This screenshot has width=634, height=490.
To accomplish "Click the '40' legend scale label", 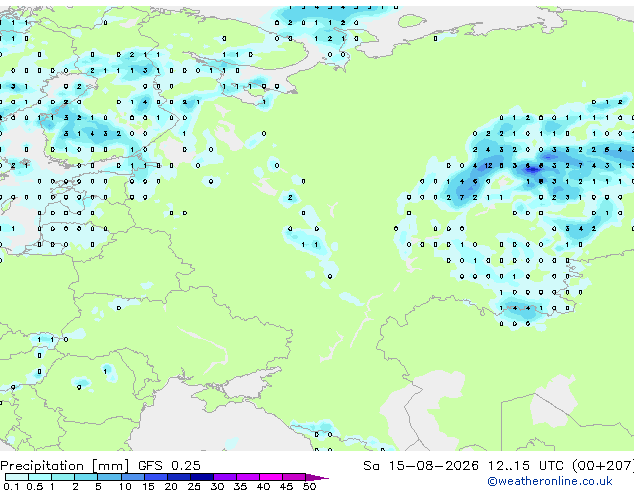I will coord(263,486).
